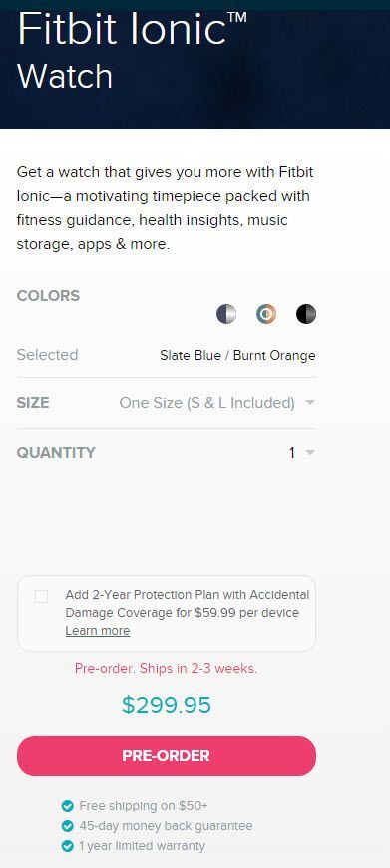Image resolution: width=390 pixels, height=868 pixels.
Task: Click the 1 year limited warranty text
Action: [x=143, y=846]
